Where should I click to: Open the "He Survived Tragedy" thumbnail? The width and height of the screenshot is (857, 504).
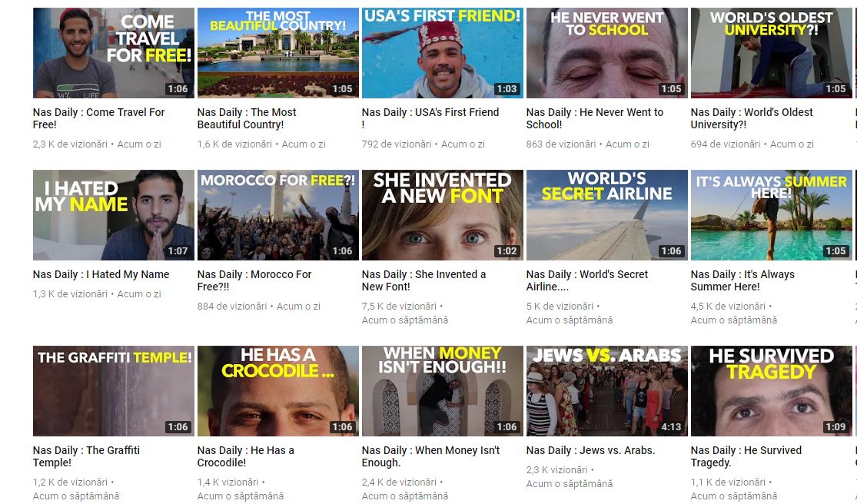(771, 391)
